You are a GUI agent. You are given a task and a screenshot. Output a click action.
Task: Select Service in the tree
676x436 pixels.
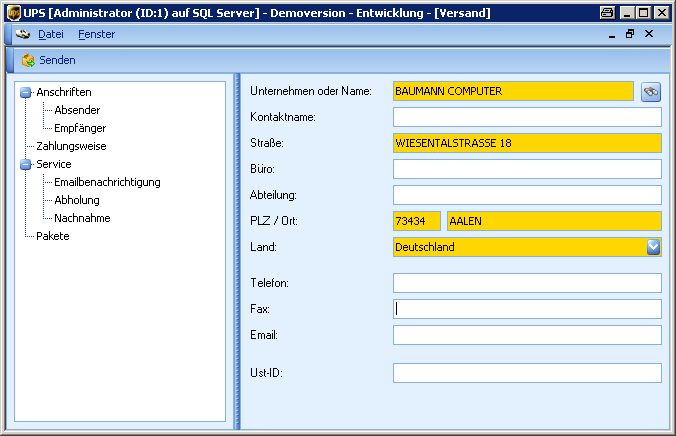[54, 164]
